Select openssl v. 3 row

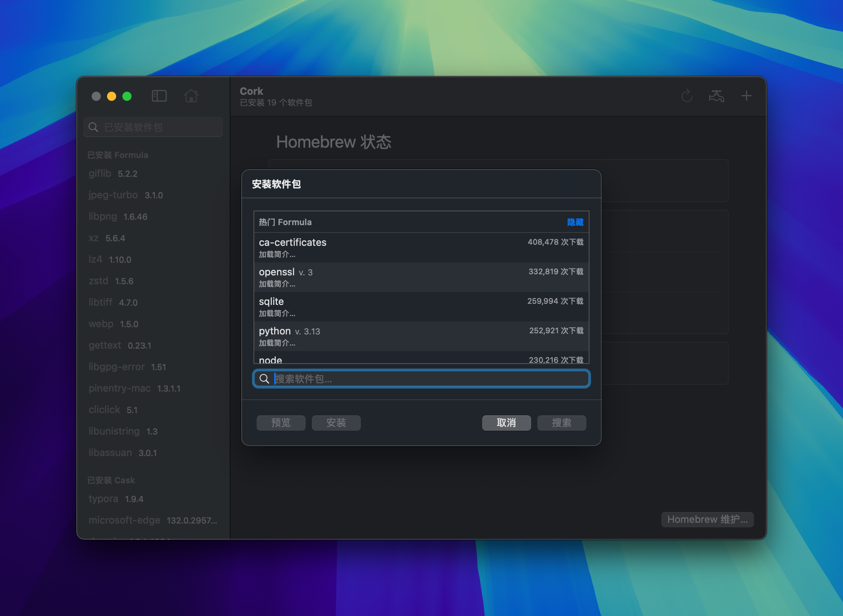pos(421,277)
